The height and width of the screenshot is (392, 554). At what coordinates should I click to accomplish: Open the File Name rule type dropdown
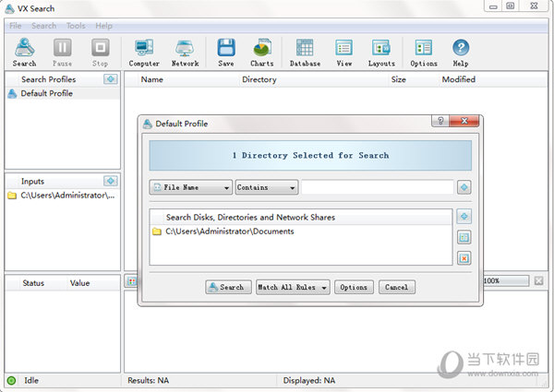click(x=191, y=187)
